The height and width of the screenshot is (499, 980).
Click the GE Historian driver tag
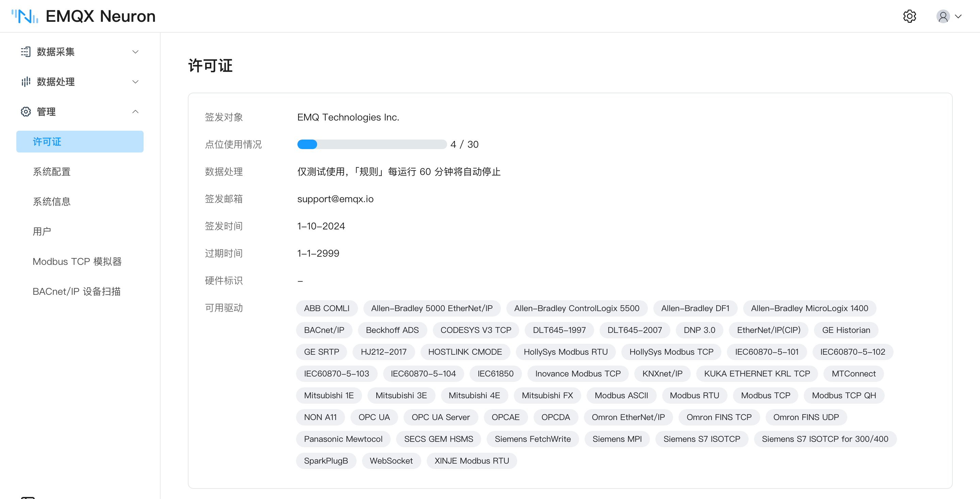(x=846, y=330)
